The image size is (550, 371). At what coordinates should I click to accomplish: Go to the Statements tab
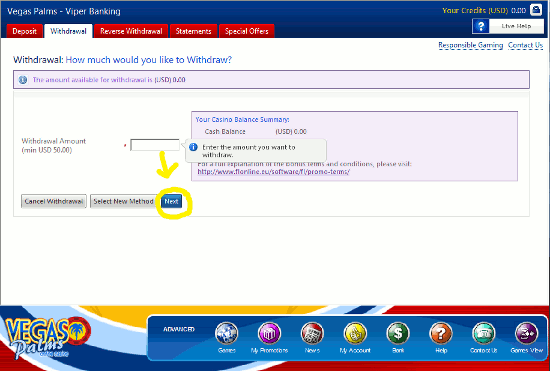[x=194, y=31]
